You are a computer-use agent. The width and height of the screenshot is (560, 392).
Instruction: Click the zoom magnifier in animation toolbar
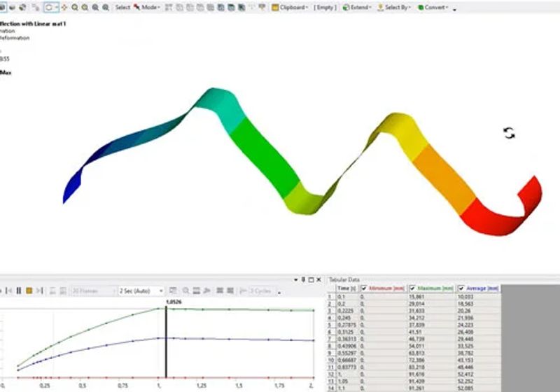pos(185,290)
